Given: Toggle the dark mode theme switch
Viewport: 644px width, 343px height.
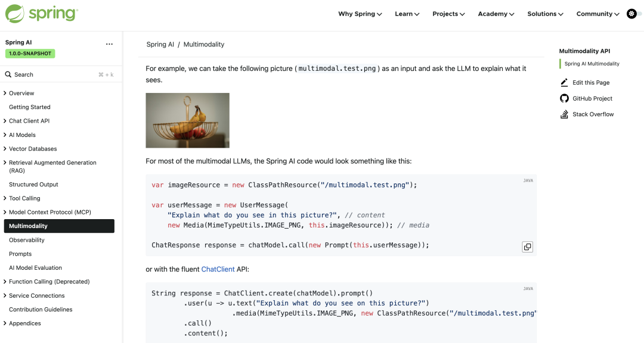Looking at the screenshot, I should (634, 14).
